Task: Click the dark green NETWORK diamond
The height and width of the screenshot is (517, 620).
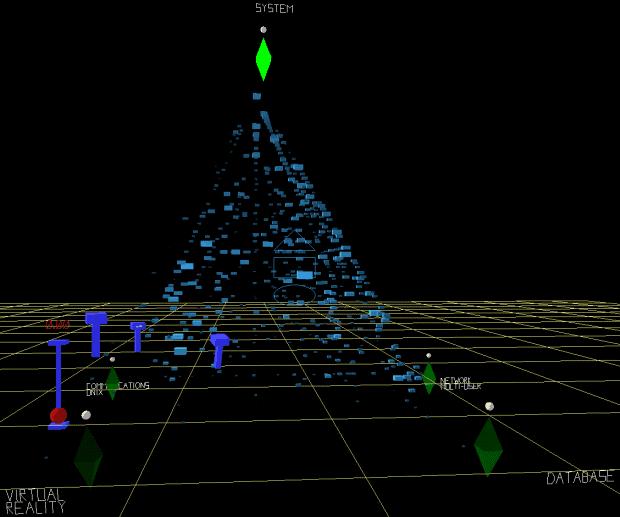Action: [x=429, y=378]
